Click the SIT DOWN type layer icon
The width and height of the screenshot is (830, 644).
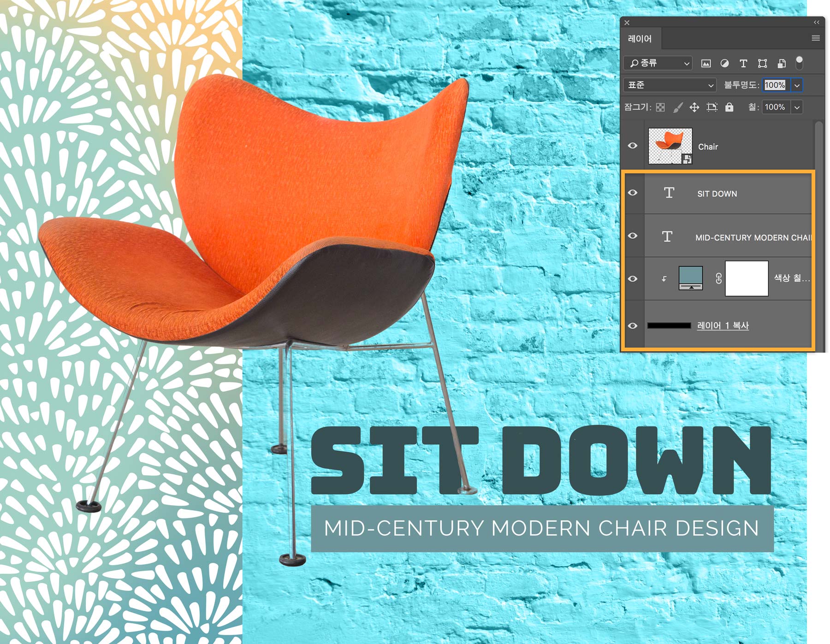(669, 193)
